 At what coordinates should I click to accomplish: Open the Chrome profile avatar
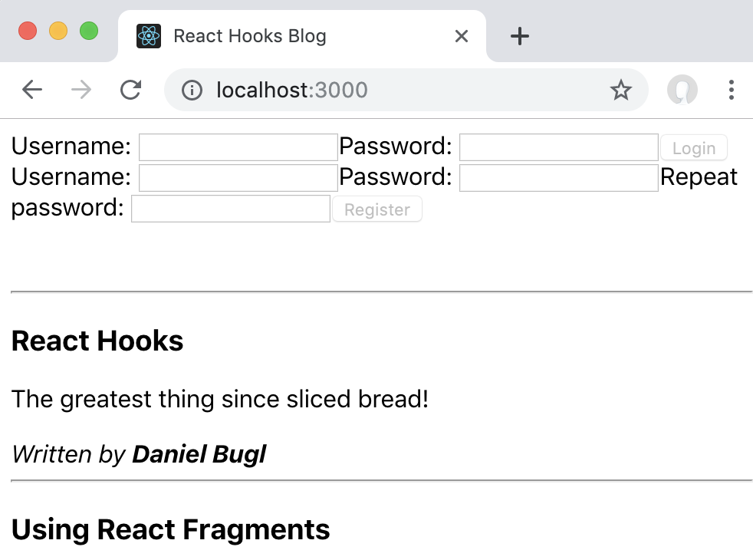coord(682,91)
